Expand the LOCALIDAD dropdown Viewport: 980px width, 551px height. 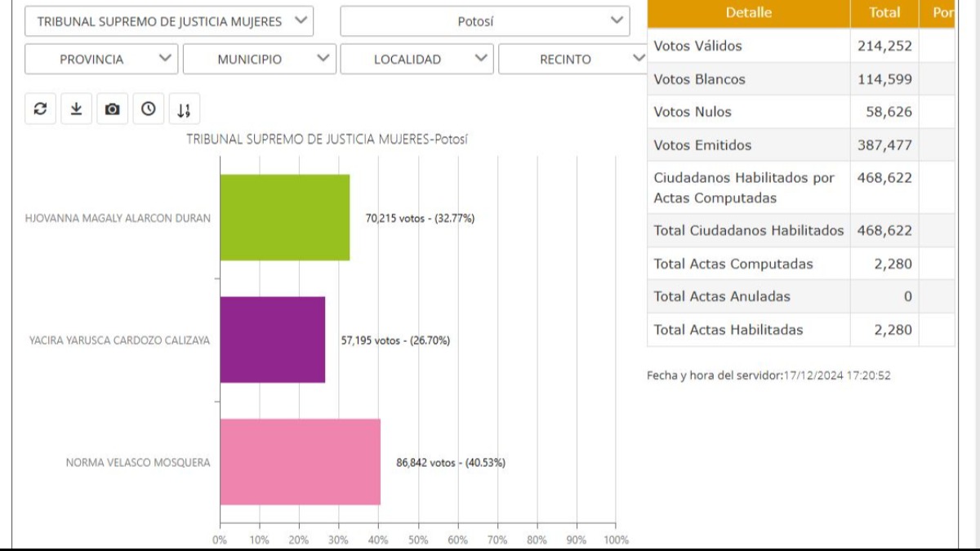point(416,59)
